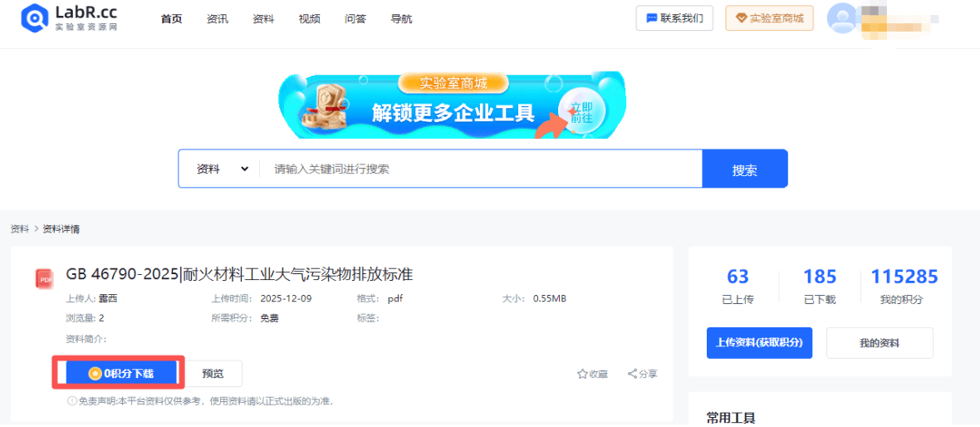The height and width of the screenshot is (427, 980).
Task: Click the 0积分下载 download button
Action: (x=120, y=373)
